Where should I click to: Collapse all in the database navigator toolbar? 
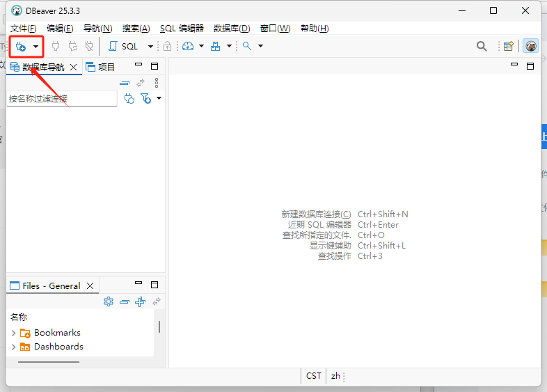[125, 83]
